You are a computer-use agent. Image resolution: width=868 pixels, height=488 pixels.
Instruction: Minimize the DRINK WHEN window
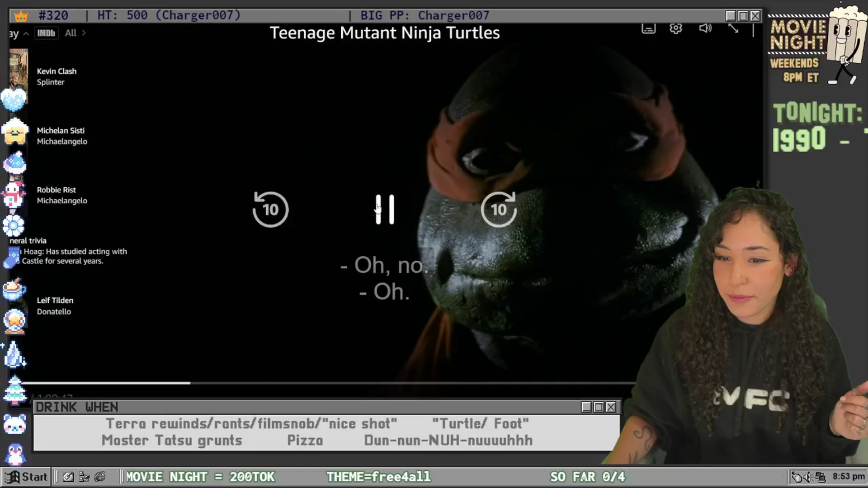586,407
